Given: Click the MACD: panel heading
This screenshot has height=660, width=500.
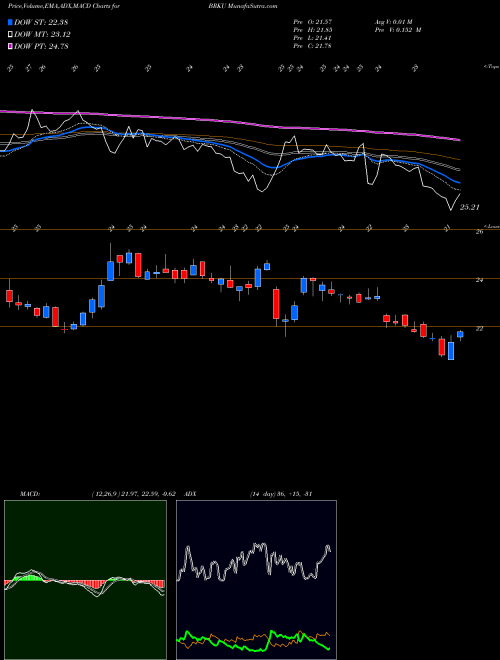Looking at the screenshot, I should coord(30,494).
